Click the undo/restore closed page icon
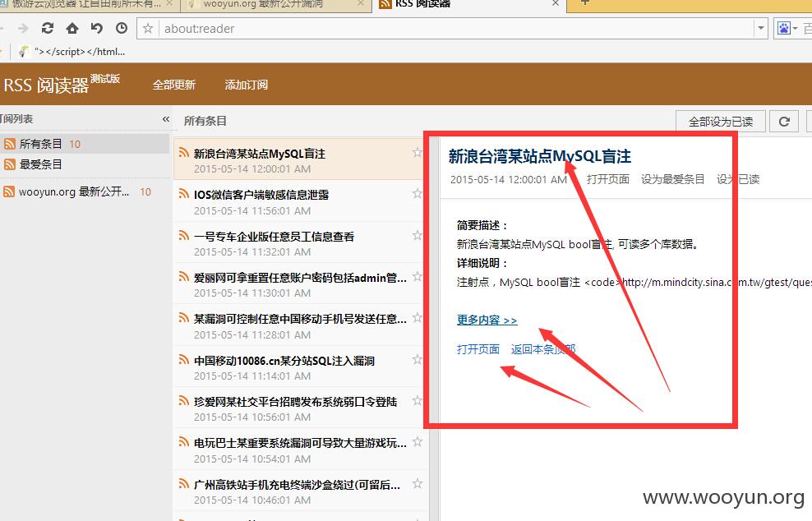812x521 pixels. click(x=97, y=28)
